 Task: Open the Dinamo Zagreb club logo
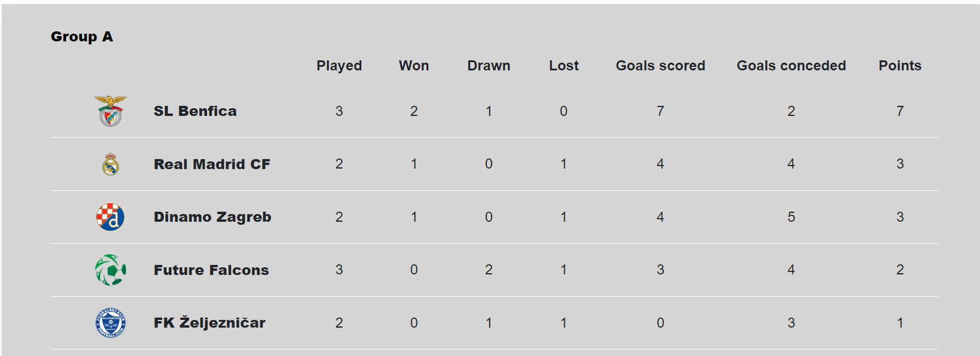click(x=111, y=217)
